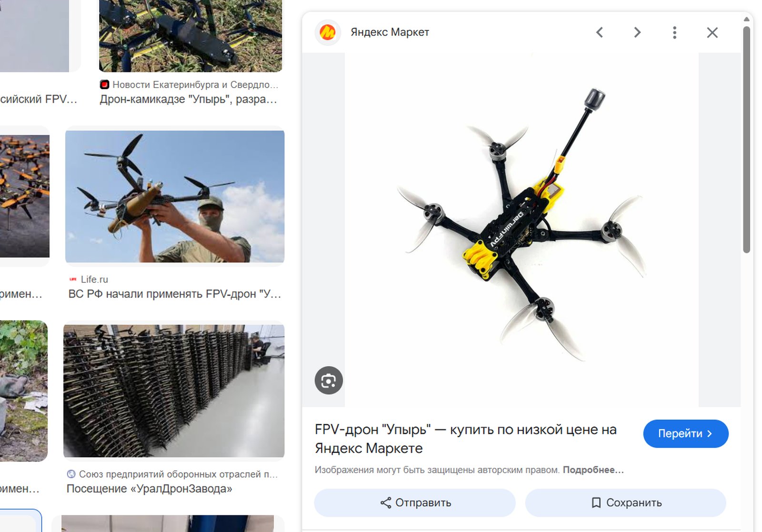762x532 pixels.
Task: Close the image preview panel
Action: [x=712, y=32]
